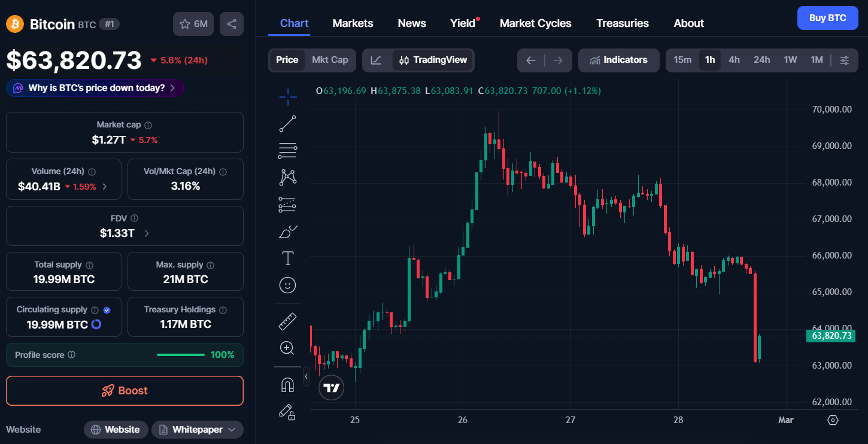The width and height of the screenshot is (868, 444).
Task: Switch to simple line chart view
Action: click(376, 60)
